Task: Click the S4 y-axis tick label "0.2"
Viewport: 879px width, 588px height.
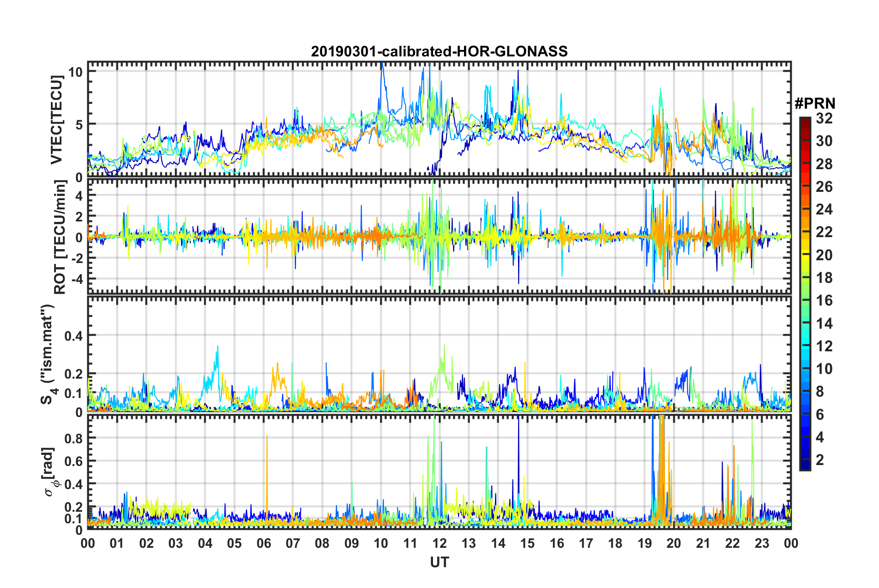Action: coord(73,374)
